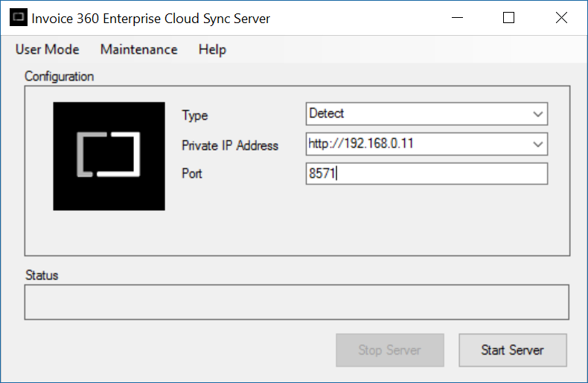588x383 pixels.
Task: Close the Cloud Sync Server window
Action: (561, 18)
